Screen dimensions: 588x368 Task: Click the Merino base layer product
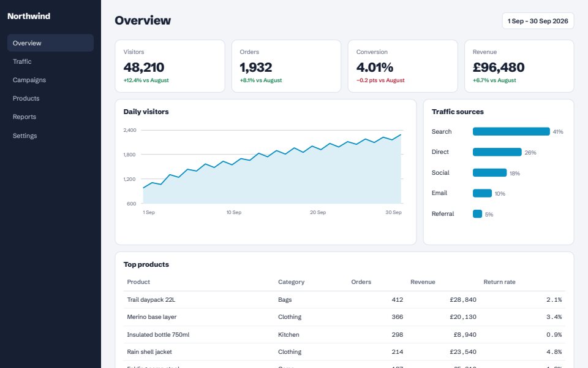pyautogui.click(x=151, y=317)
